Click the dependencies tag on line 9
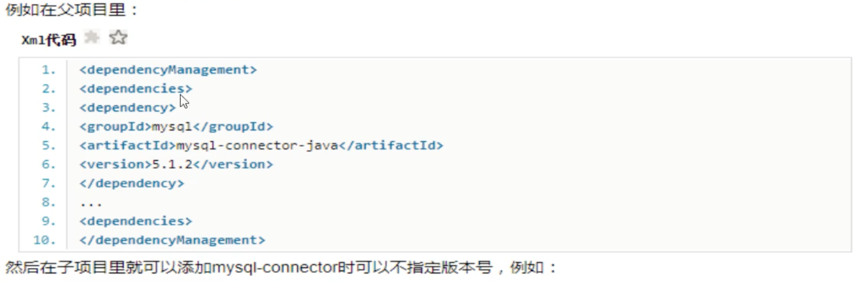Image resolution: width=868 pixels, height=284 pixels. pos(135,221)
